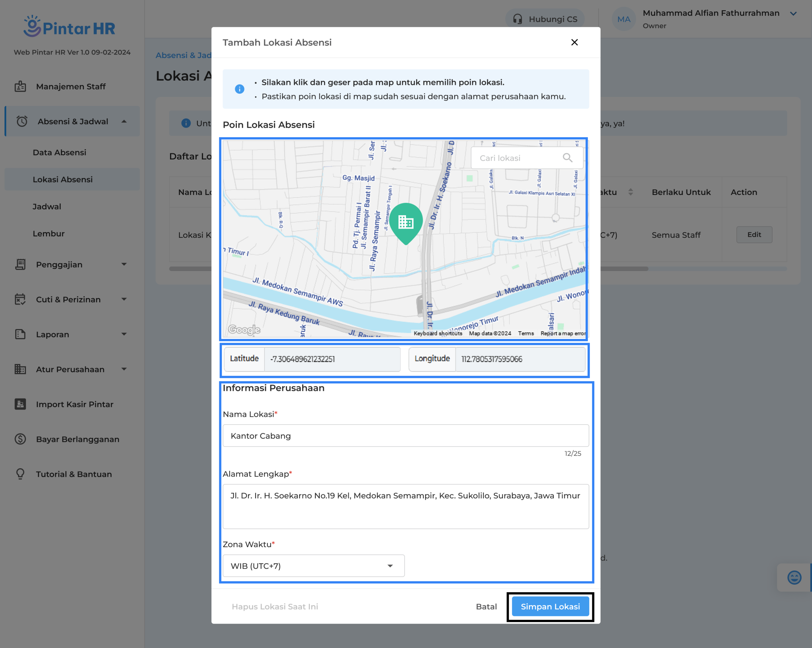Viewport: 812px width, 648px height.
Task: Click the Edit button in the table
Action: [754, 235]
